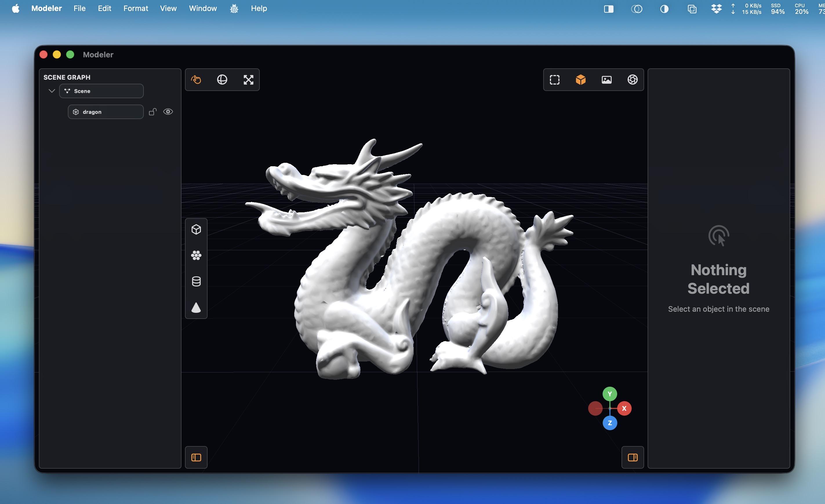Open the Format menu
Viewport: 825px width, 504px height.
[x=136, y=8]
